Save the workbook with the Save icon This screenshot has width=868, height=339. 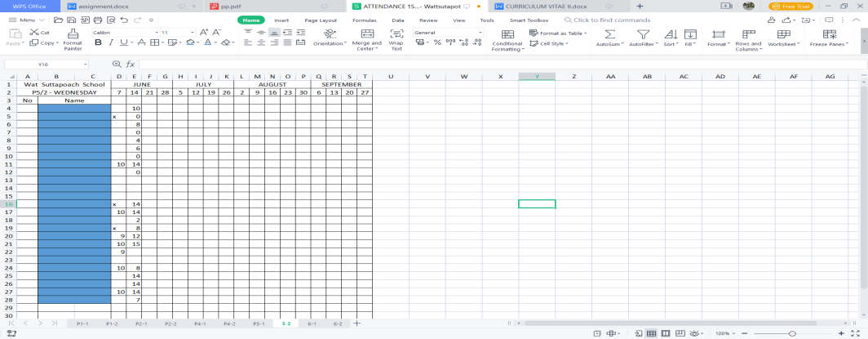[x=72, y=20]
